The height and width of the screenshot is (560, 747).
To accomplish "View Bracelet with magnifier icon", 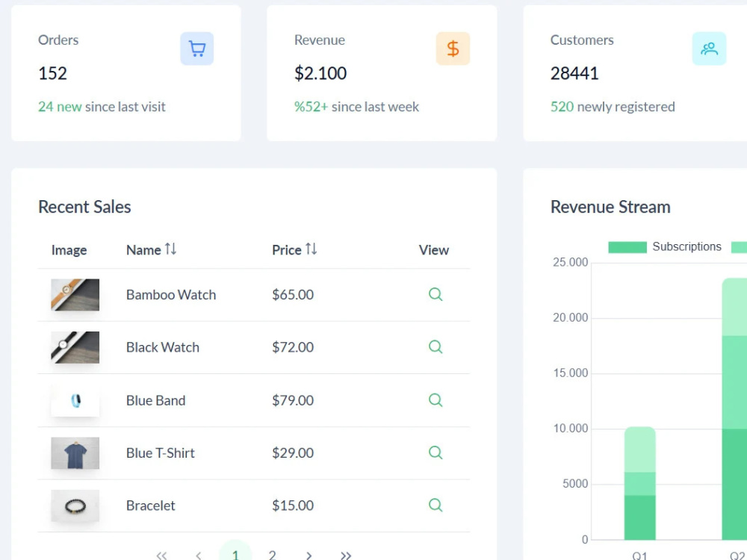I will (x=436, y=505).
